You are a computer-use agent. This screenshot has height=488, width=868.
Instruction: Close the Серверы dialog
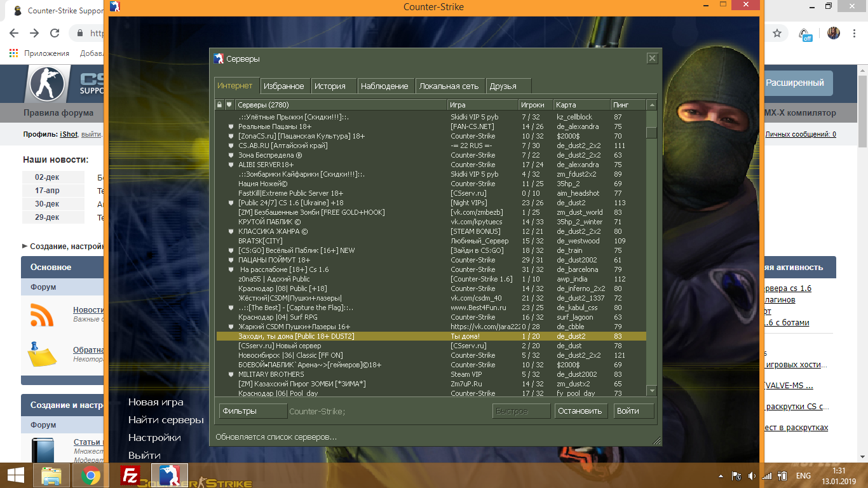652,58
